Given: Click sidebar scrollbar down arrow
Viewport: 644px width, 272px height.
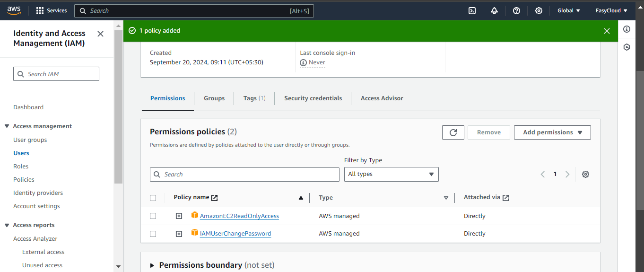Looking at the screenshot, I should [118, 267].
